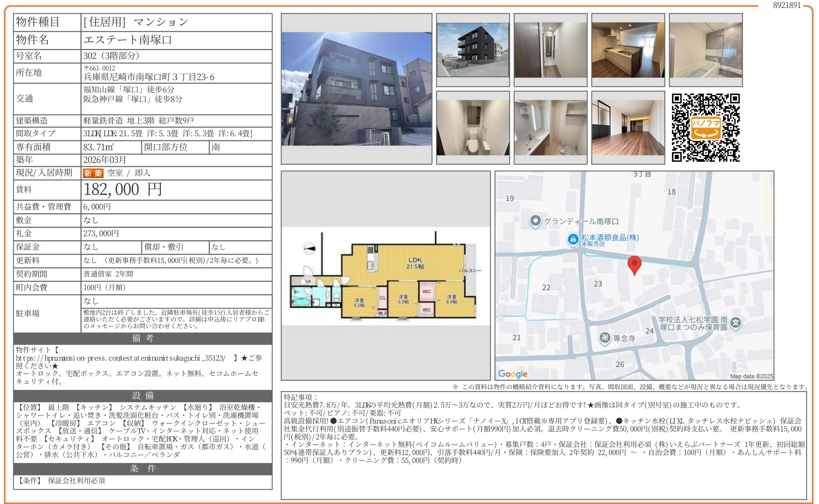Viewport: 819px width, 504px height.
Task: Click the Google logo on the map
Action: click(x=512, y=374)
